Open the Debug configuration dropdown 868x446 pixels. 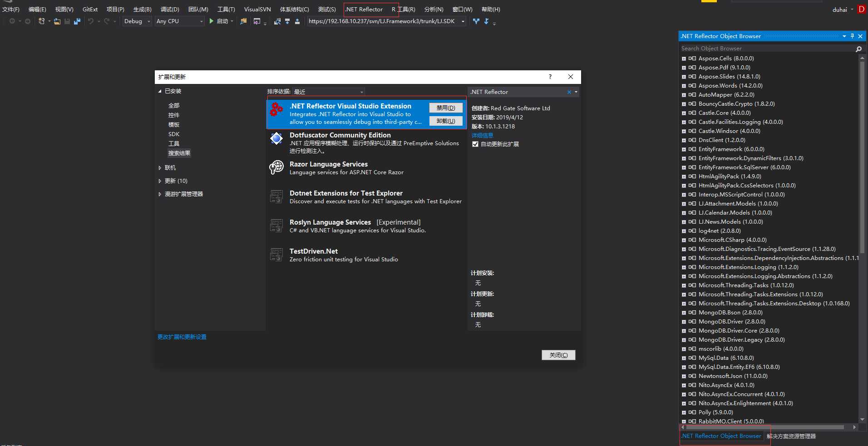tap(137, 21)
